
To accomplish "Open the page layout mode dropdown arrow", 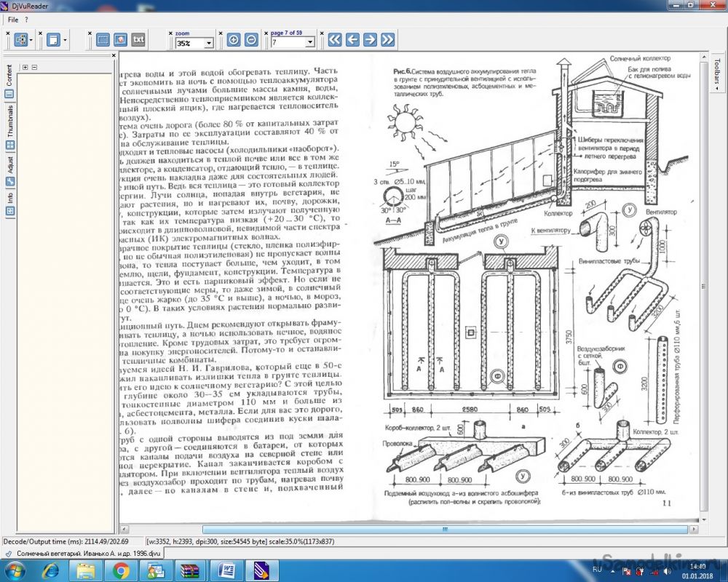I will point(66,40).
